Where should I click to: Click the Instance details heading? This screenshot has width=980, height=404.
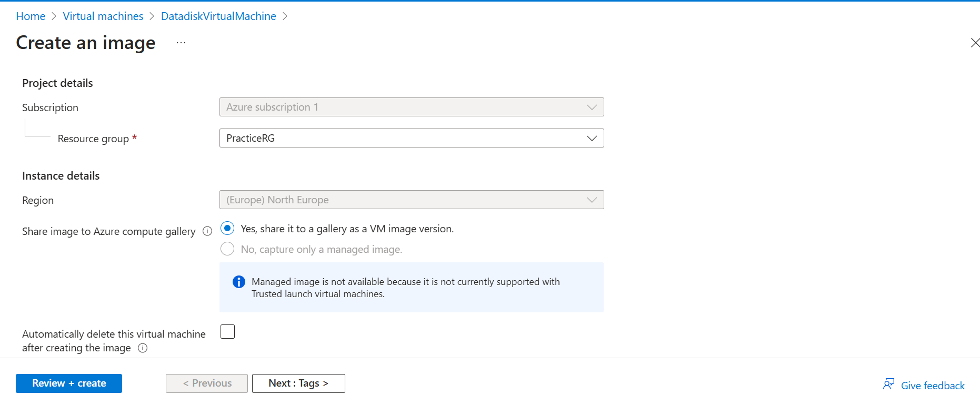coord(61,176)
